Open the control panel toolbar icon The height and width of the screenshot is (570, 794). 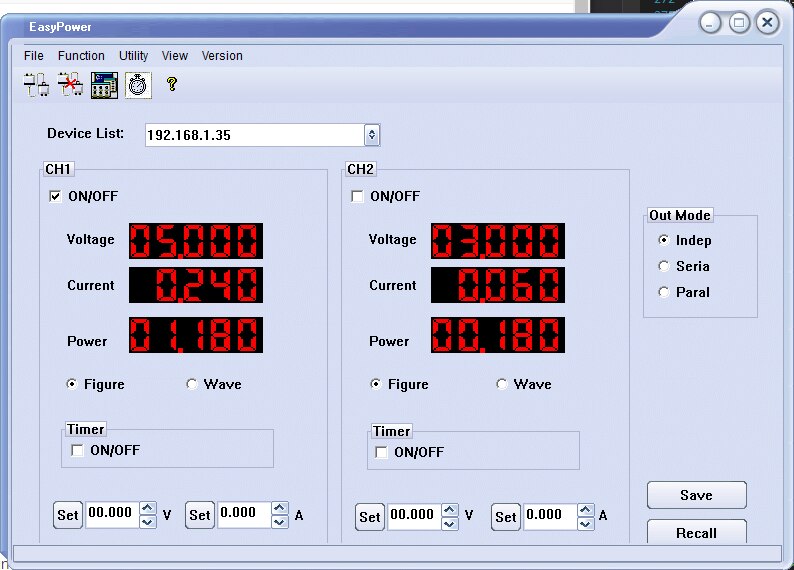click(x=104, y=85)
